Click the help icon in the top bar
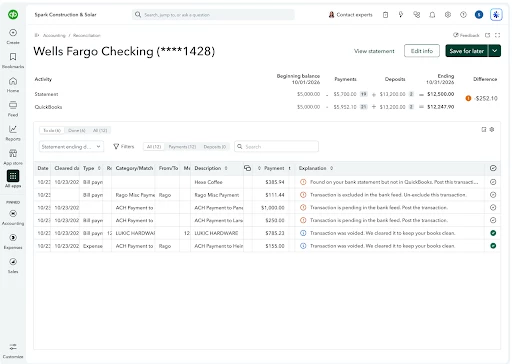Viewport: 512px width, 364px height. (463, 15)
